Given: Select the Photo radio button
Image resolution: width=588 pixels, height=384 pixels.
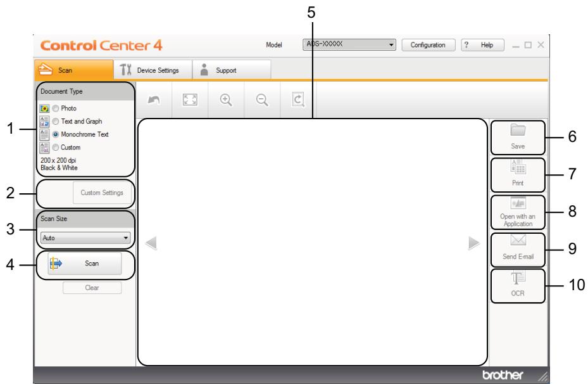Looking at the screenshot, I should (56, 108).
